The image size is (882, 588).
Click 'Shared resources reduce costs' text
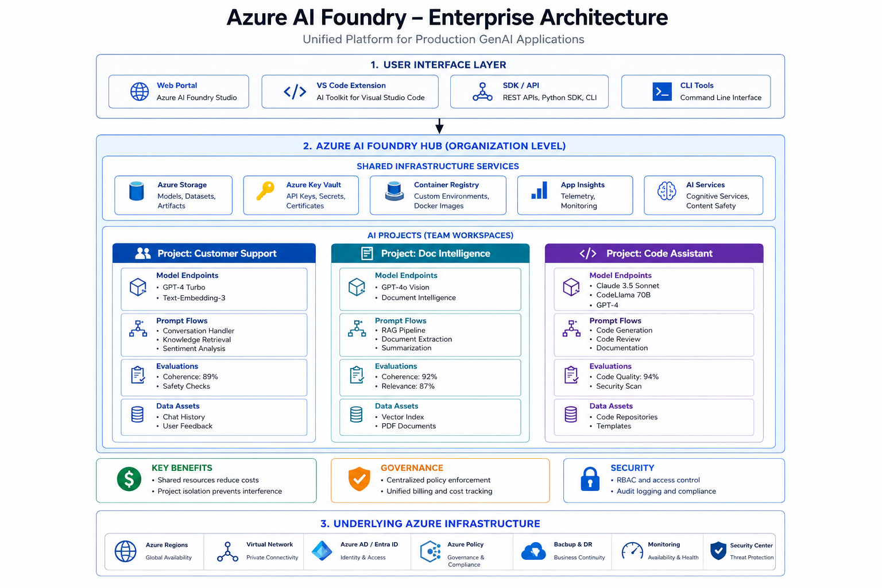[x=208, y=480]
